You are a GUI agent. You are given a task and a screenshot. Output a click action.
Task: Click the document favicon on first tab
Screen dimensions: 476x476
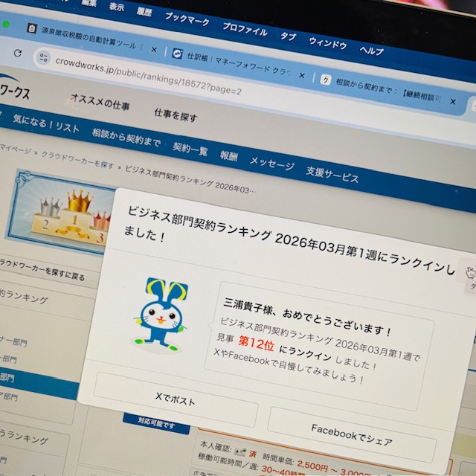(32, 28)
